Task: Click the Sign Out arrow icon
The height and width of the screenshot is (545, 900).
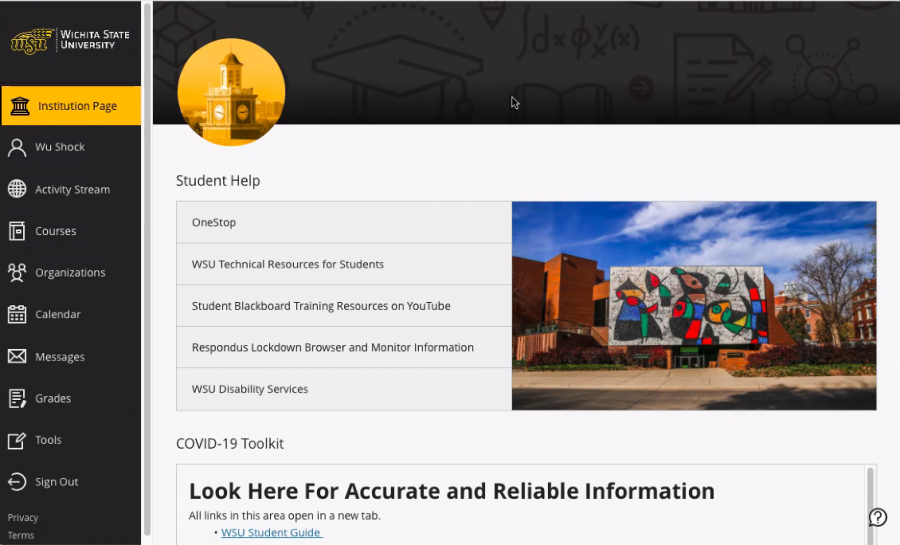Action: click(x=17, y=482)
